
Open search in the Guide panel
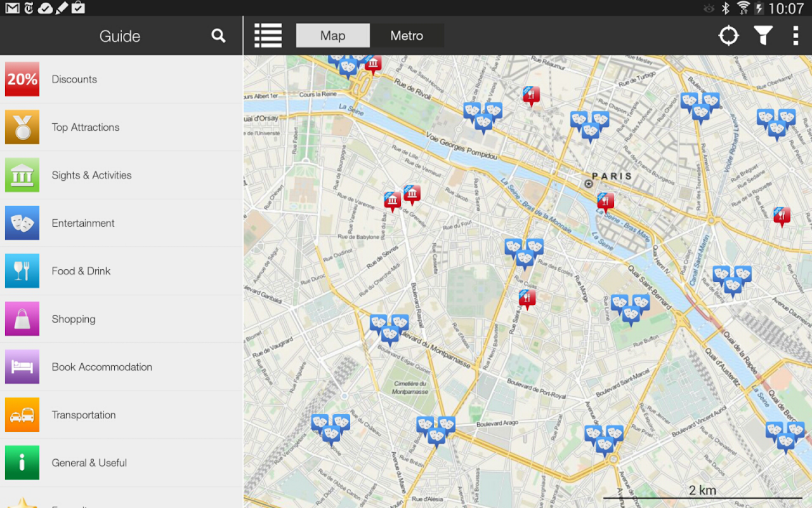(218, 36)
